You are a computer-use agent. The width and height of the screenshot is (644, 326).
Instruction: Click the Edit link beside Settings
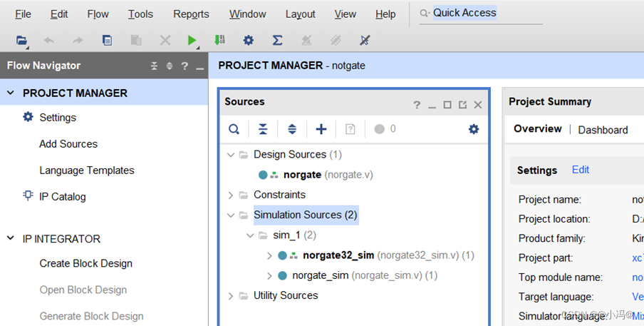point(581,170)
